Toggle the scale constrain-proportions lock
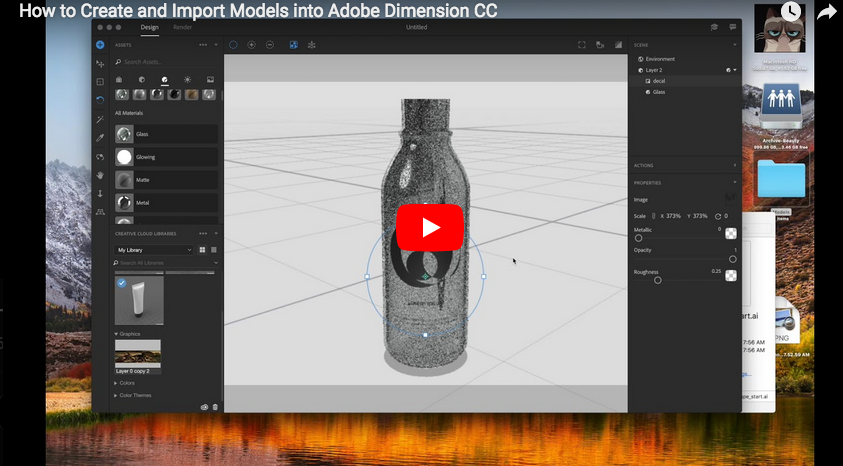This screenshot has width=843, height=466. [x=653, y=216]
